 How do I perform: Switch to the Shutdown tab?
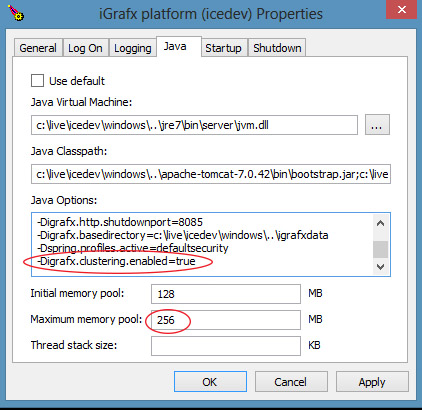(x=277, y=48)
